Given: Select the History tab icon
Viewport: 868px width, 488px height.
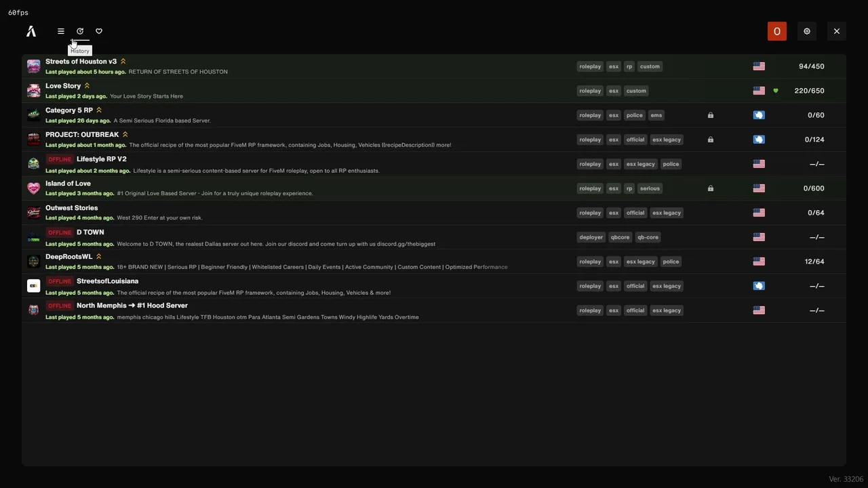Looking at the screenshot, I should click(80, 31).
